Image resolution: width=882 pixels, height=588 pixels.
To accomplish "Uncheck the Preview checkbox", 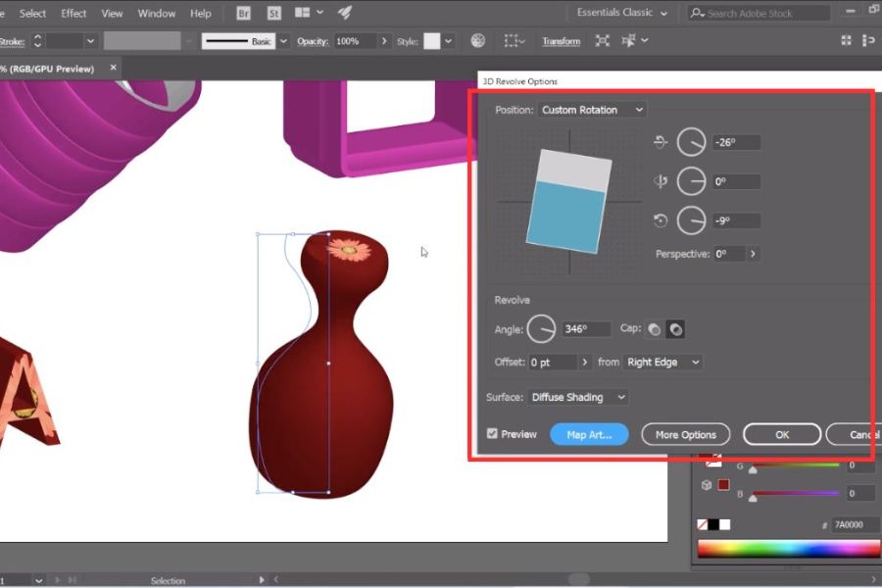I will tap(493, 434).
